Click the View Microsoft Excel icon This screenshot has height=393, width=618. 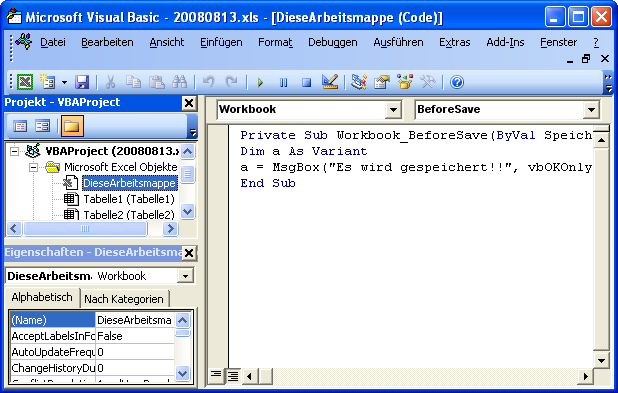tap(24, 82)
